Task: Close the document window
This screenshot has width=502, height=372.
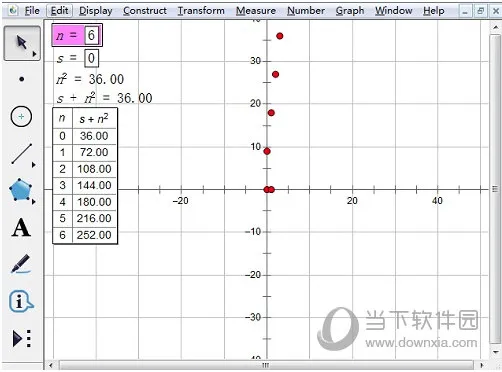Action: point(496,12)
